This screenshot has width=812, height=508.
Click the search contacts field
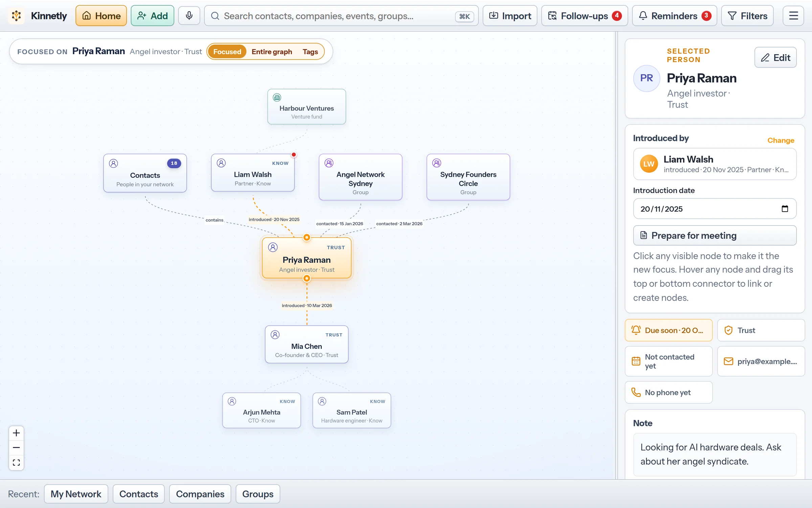coord(341,16)
